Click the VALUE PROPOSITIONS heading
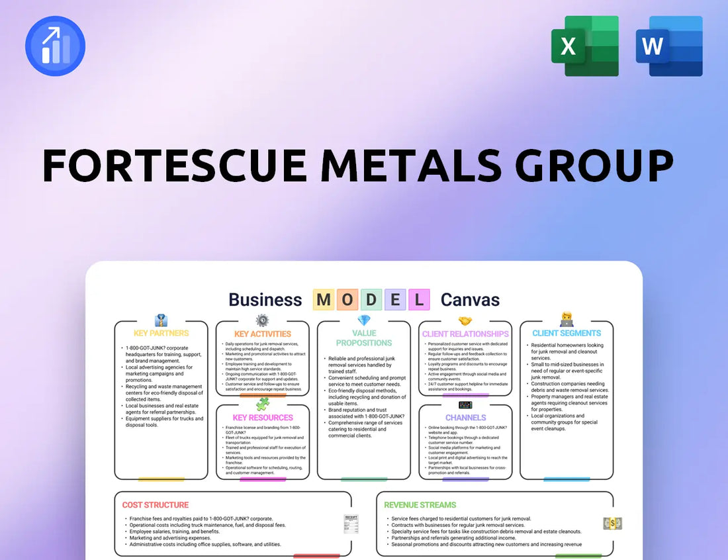 pyautogui.click(x=364, y=338)
